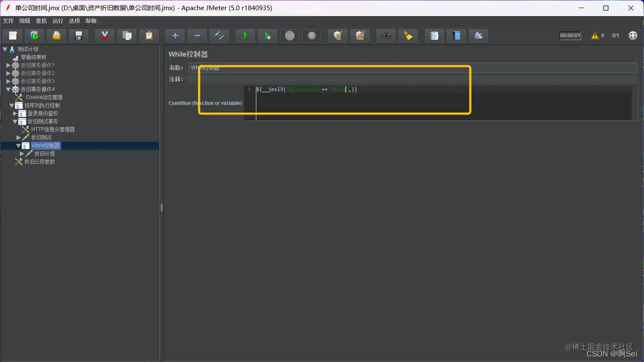Open the Templates toolbar icon
644x362 pixels.
pyautogui.click(x=34, y=36)
